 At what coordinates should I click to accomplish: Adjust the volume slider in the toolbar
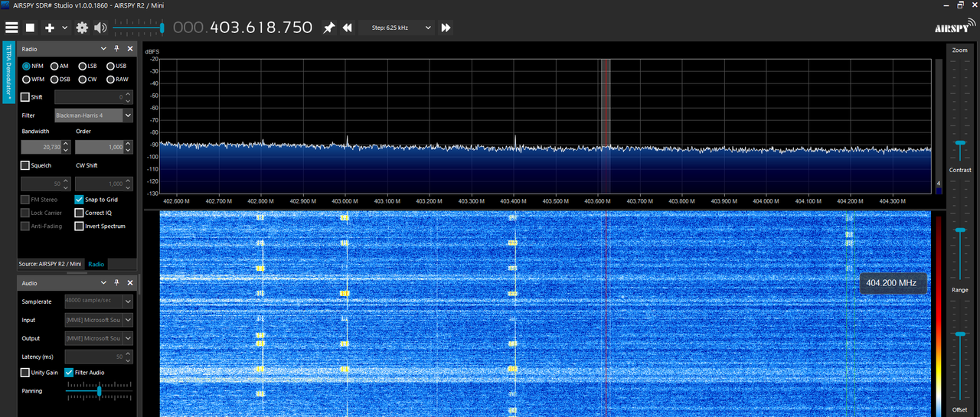tap(139, 28)
